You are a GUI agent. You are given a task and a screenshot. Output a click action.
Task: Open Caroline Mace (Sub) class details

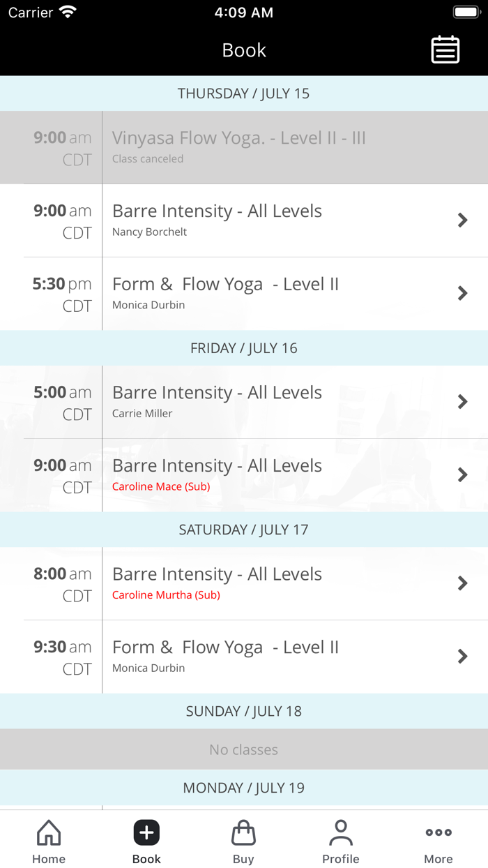point(244,474)
